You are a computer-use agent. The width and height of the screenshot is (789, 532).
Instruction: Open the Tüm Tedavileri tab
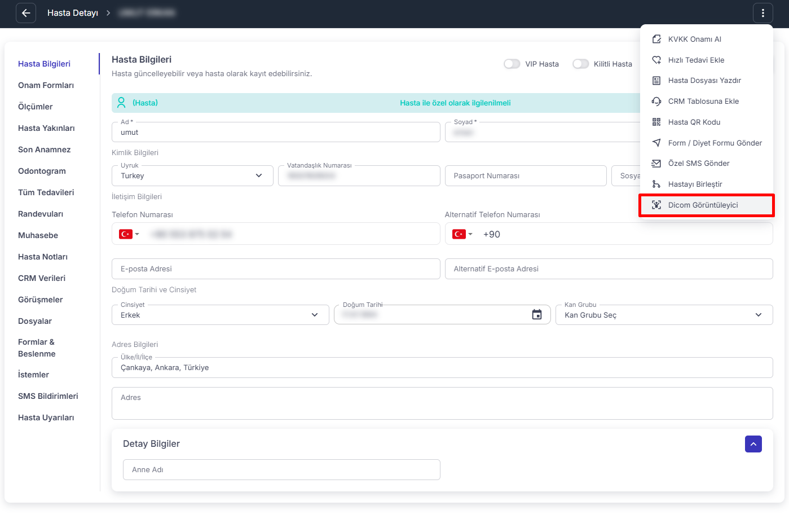[46, 192]
